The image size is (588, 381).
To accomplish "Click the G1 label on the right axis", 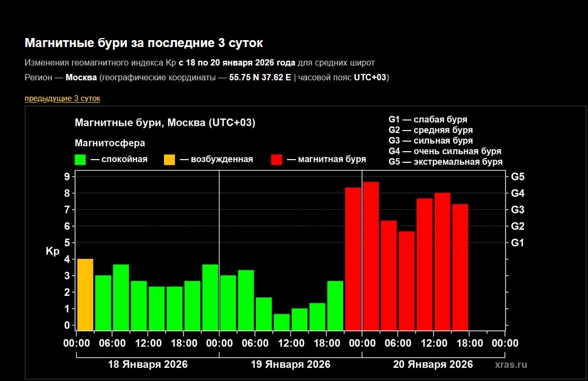I will [518, 243].
